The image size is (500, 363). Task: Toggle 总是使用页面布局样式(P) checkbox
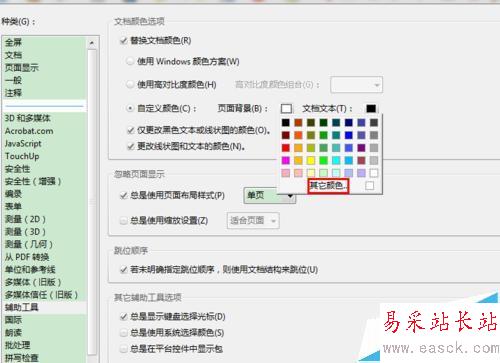(x=124, y=195)
